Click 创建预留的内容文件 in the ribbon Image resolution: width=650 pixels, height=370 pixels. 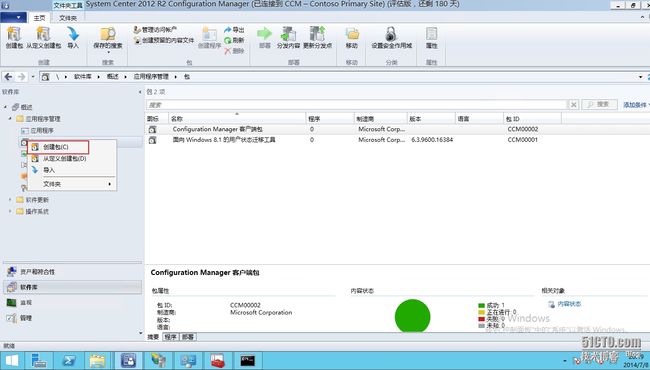pos(164,40)
